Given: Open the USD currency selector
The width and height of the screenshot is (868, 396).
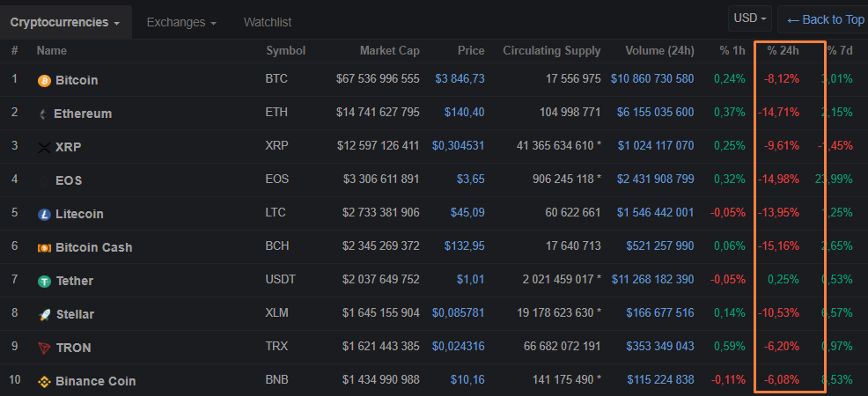Looking at the screenshot, I should click(x=751, y=18).
